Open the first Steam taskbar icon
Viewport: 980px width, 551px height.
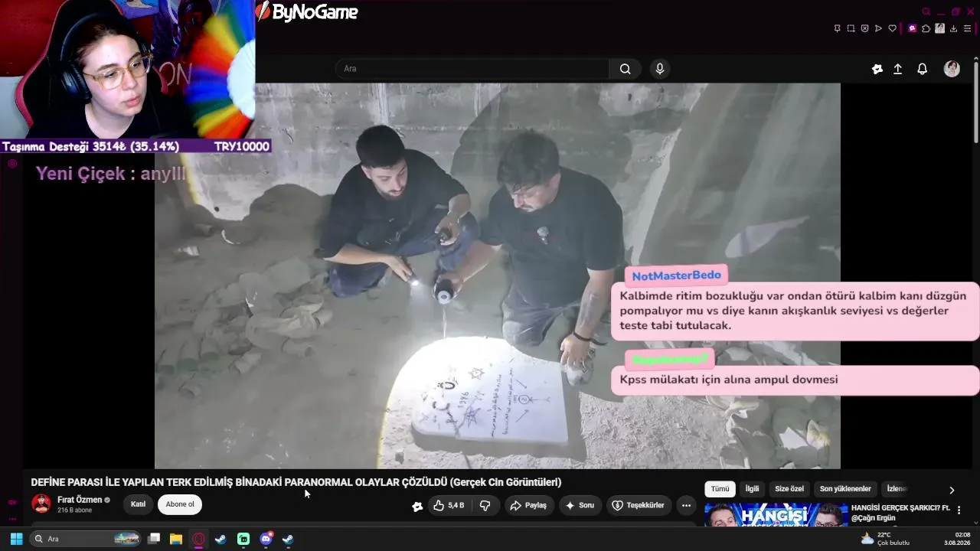tap(220, 539)
